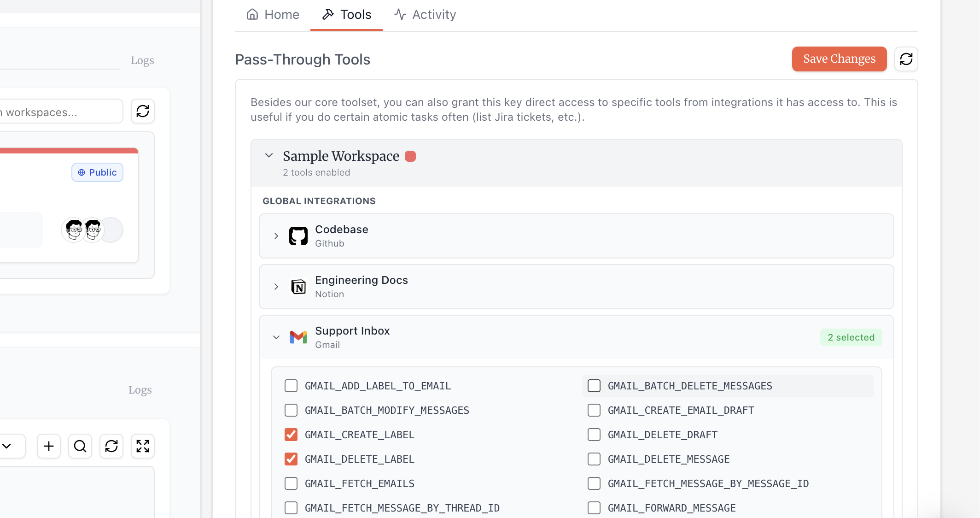Screen dimensions: 980x518
Task: Click the Save Changes button
Action: (x=839, y=59)
